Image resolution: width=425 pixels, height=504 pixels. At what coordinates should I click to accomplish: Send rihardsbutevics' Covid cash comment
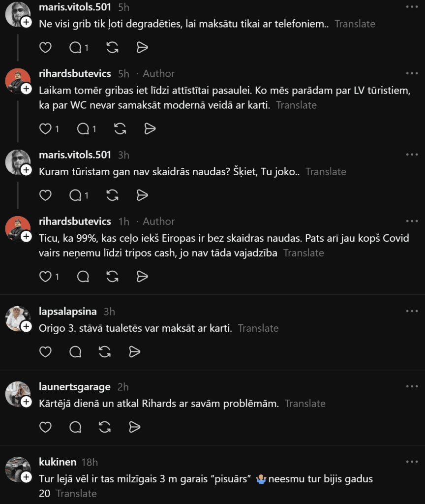[142, 277]
